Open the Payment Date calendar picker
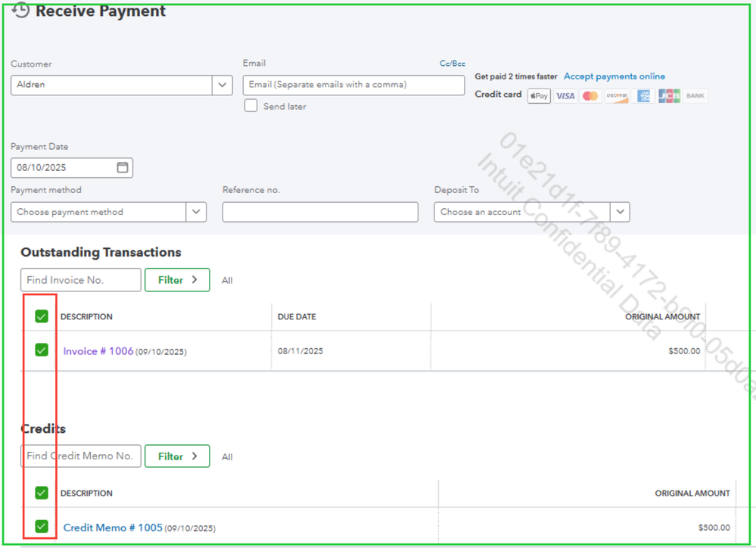The width and height of the screenshot is (756, 554). pyautogui.click(x=123, y=167)
